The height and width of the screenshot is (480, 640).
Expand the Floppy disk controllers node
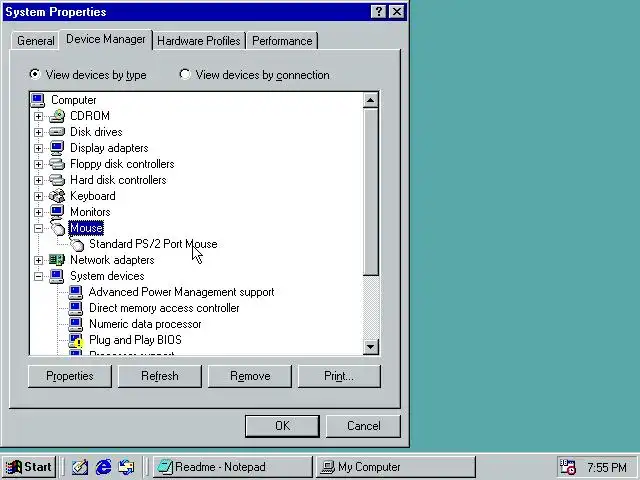click(x=38, y=164)
